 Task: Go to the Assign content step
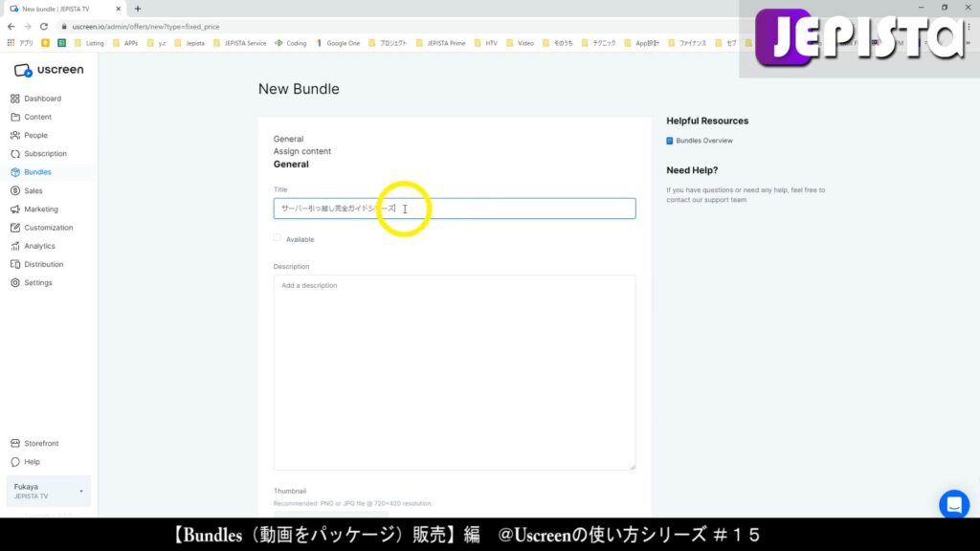point(301,151)
